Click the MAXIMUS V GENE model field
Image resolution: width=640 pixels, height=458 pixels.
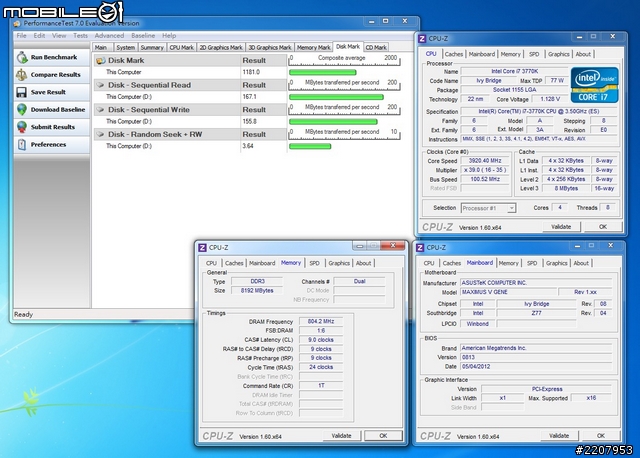508,292
